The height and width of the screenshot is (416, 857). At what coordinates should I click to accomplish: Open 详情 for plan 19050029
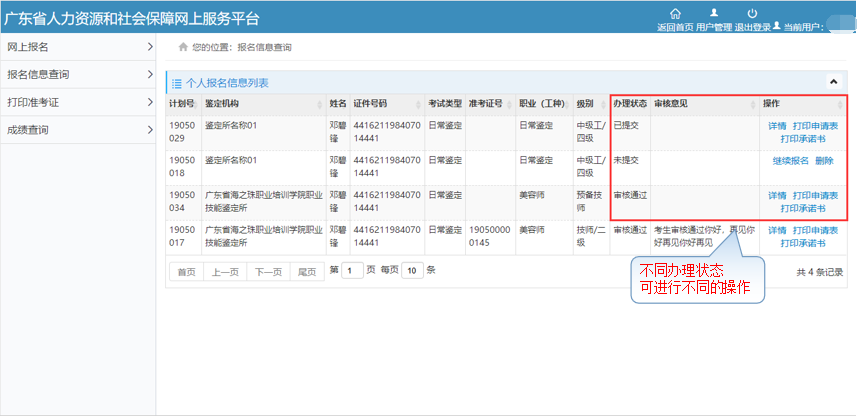(x=777, y=126)
